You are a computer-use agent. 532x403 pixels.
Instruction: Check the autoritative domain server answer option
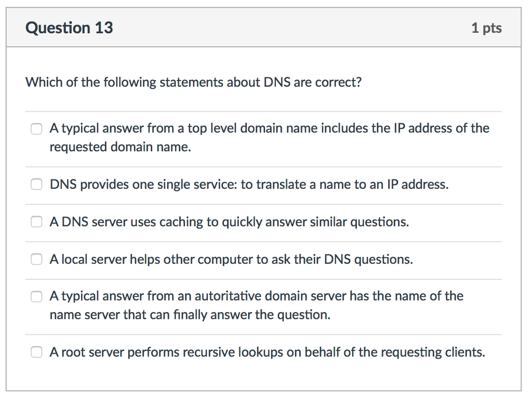(x=36, y=296)
